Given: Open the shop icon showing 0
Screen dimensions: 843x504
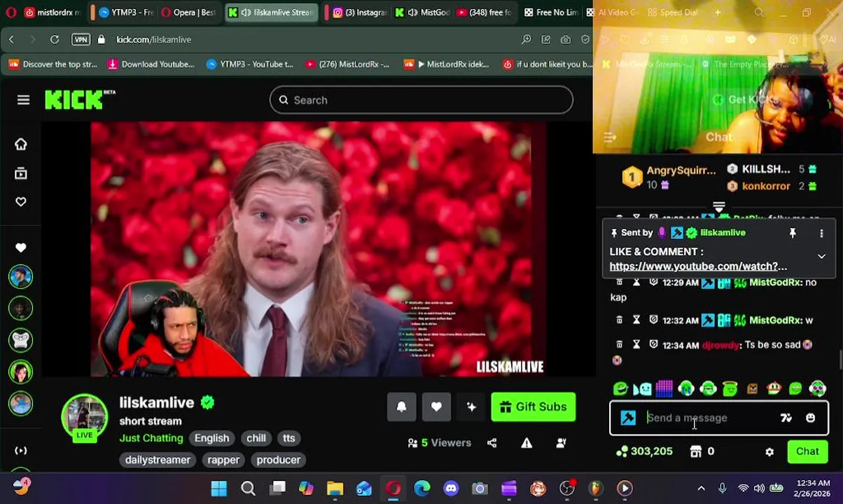Looking at the screenshot, I should (x=702, y=451).
